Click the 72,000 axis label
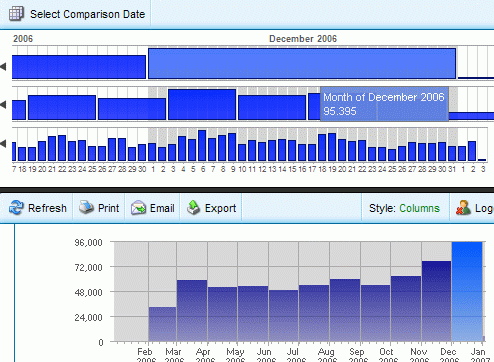The image size is (494, 362). tap(88, 267)
